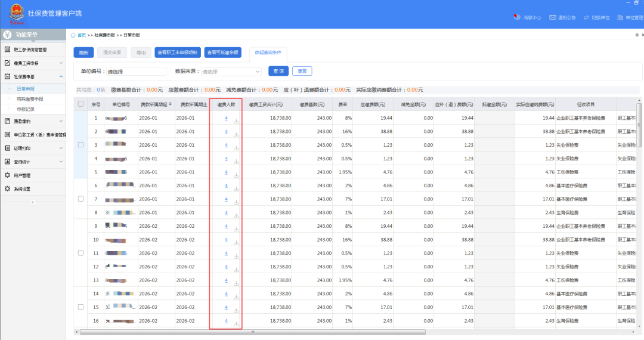Open the 单位管理 building icon

click(620, 17)
